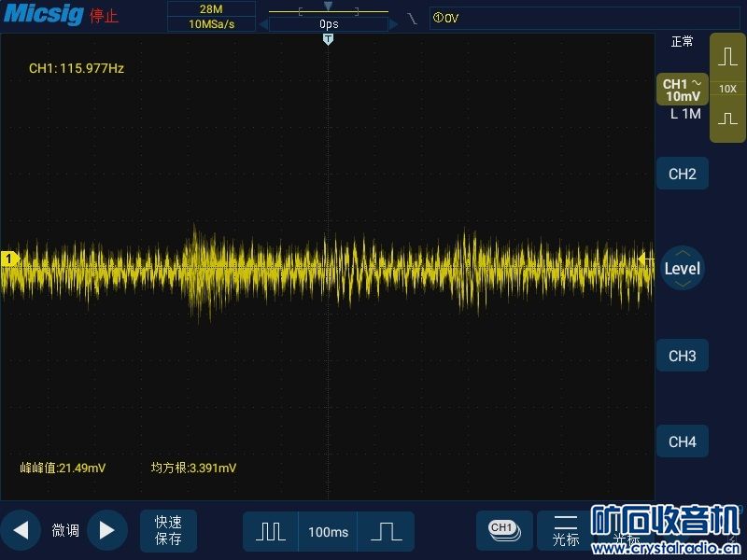Open memory depth and sample rate box
This screenshot has width=747, height=560.
coord(211,16)
